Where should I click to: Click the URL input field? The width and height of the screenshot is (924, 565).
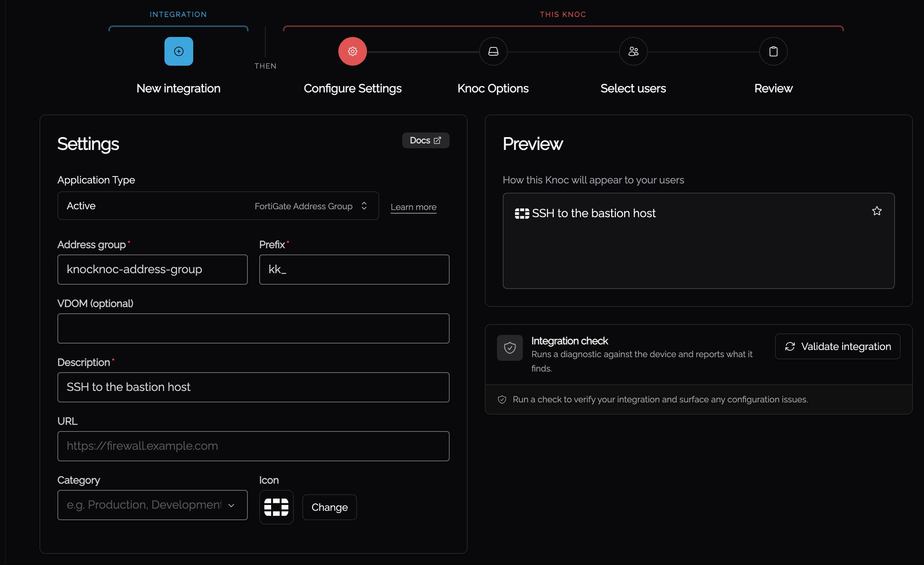pos(253,446)
